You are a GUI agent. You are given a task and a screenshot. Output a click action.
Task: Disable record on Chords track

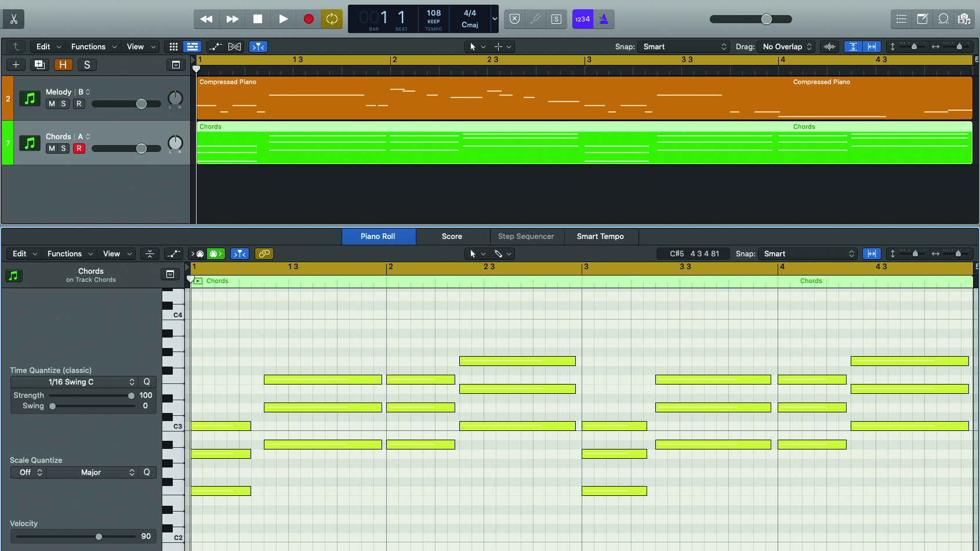[79, 148]
